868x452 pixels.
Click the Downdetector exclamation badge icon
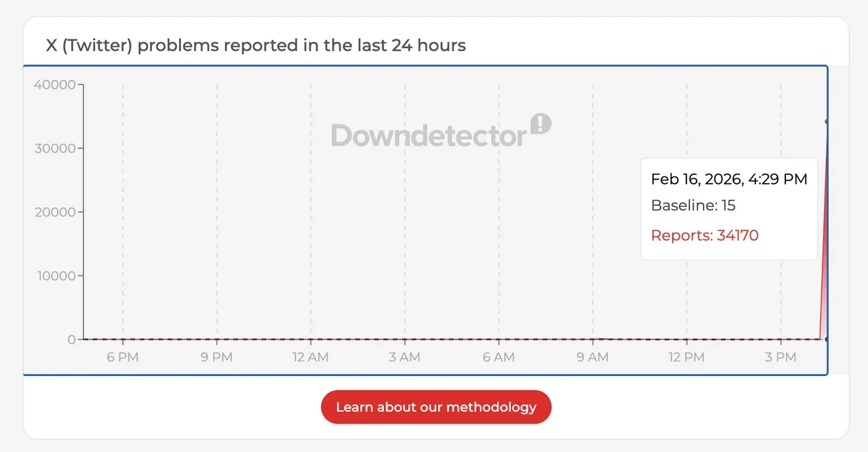(540, 124)
